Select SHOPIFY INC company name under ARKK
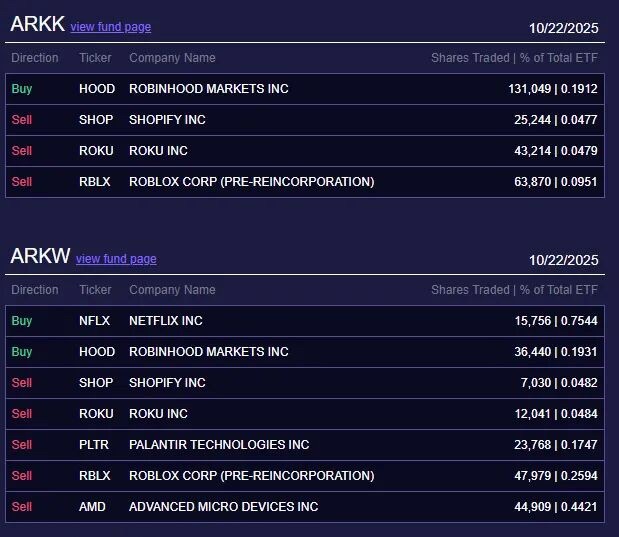 (x=167, y=120)
